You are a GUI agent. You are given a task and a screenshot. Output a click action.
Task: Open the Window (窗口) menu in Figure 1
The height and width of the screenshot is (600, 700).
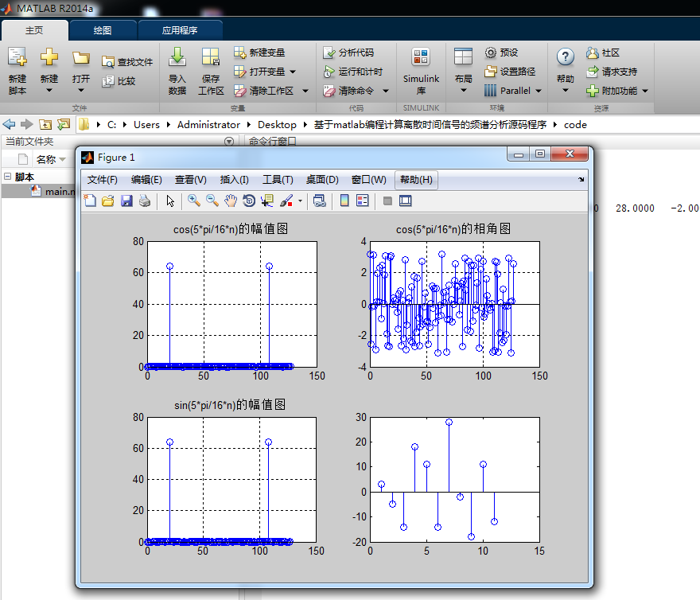369,180
